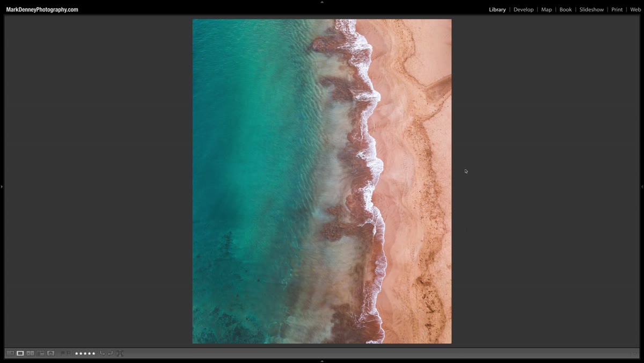644x363 pixels.
Task: Click MarkDenneyPhotography.com identity plate
Action: click(x=42, y=10)
